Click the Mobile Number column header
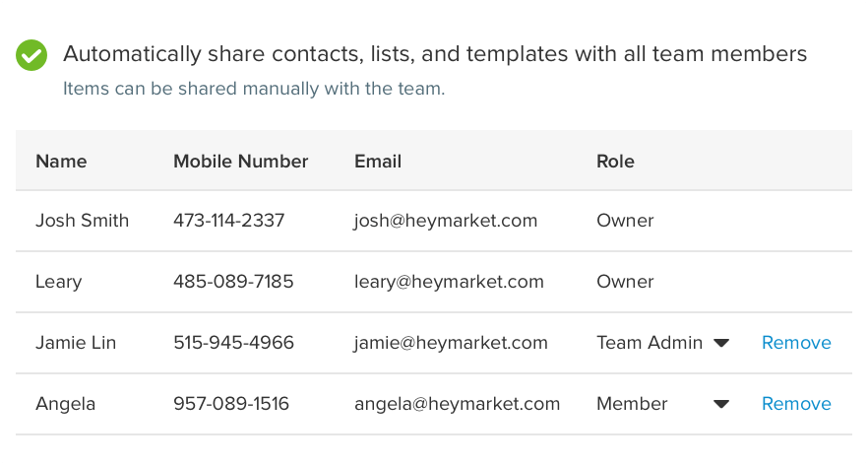This screenshot has height=465, width=868. [241, 162]
